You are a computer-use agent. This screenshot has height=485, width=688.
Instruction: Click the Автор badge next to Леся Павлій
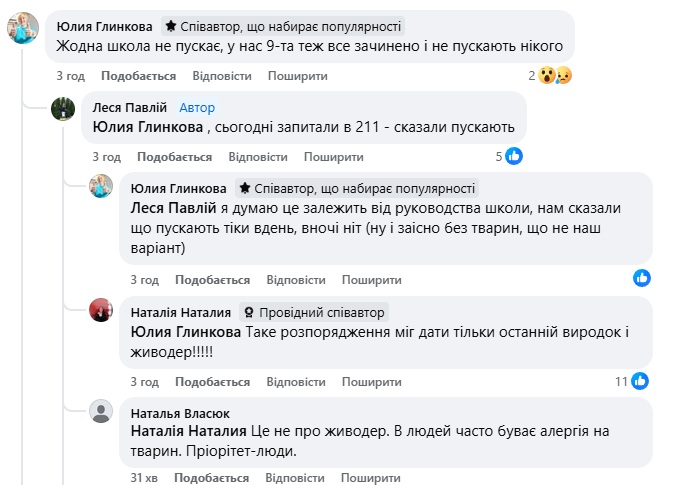click(197, 108)
